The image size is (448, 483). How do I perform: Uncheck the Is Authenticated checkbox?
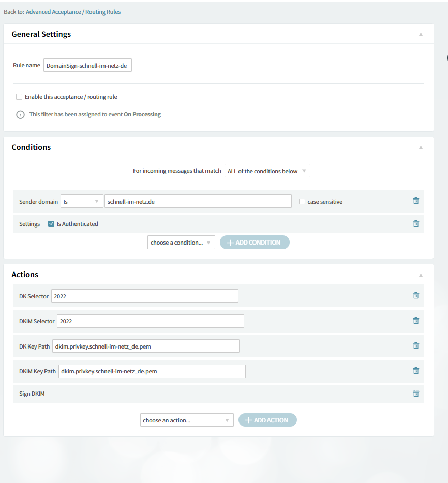pyautogui.click(x=51, y=224)
